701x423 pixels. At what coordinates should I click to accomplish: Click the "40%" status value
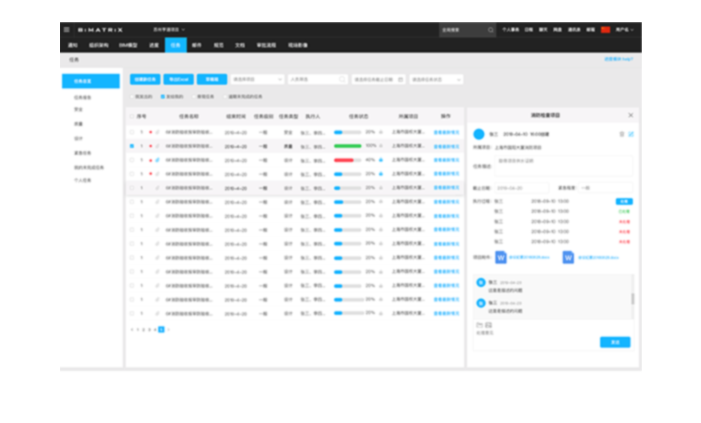click(370, 160)
